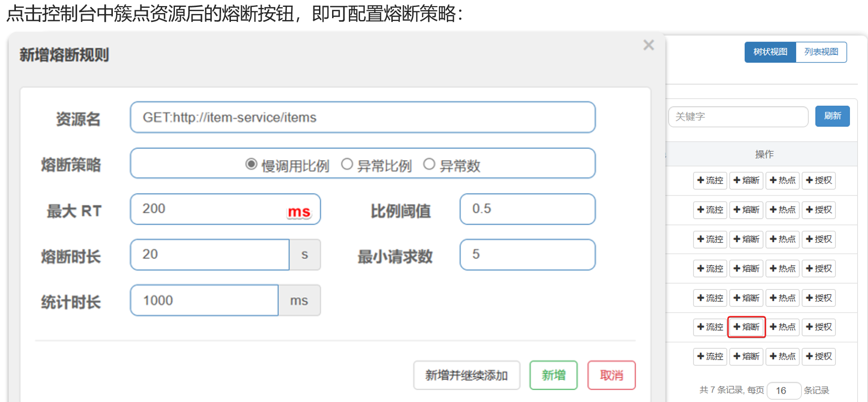The height and width of the screenshot is (402, 868).
Task: Click 热点 in the first resource row
Action: pyautogui.click(x=783, y=180)
